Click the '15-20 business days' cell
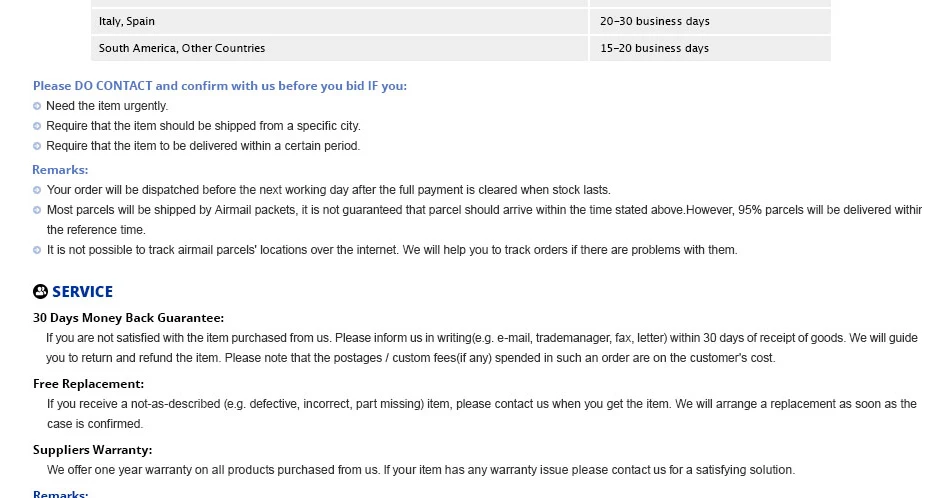951x498 pixels. pyautogui.click(x=710, y=48)
